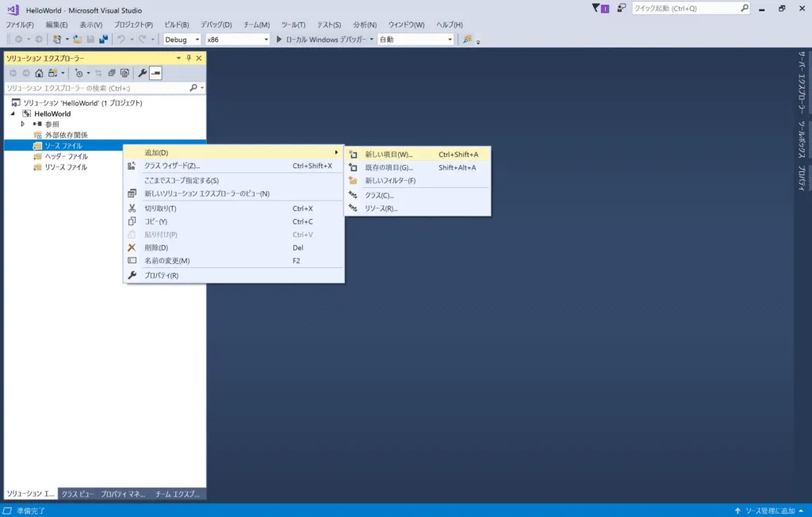Image resolution: width=812 pixels, height=517 pixels.
Task: Click the Solution Explorer home icon
Action: (x=39, y=73)
